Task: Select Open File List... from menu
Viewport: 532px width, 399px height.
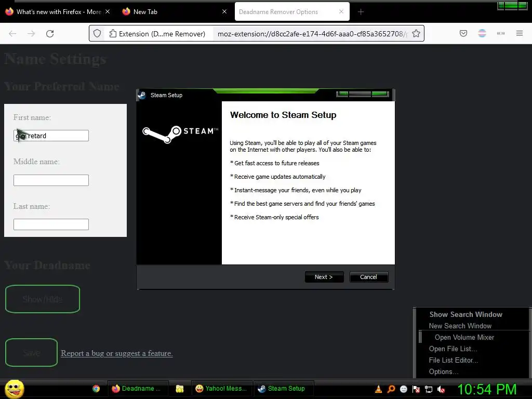Action: tap(453, 349)
